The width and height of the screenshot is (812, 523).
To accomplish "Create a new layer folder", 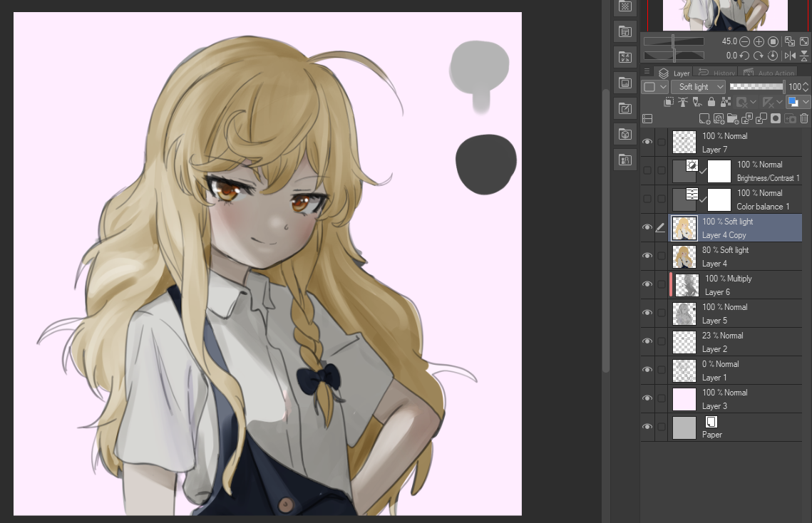I will tap(733, 119).
